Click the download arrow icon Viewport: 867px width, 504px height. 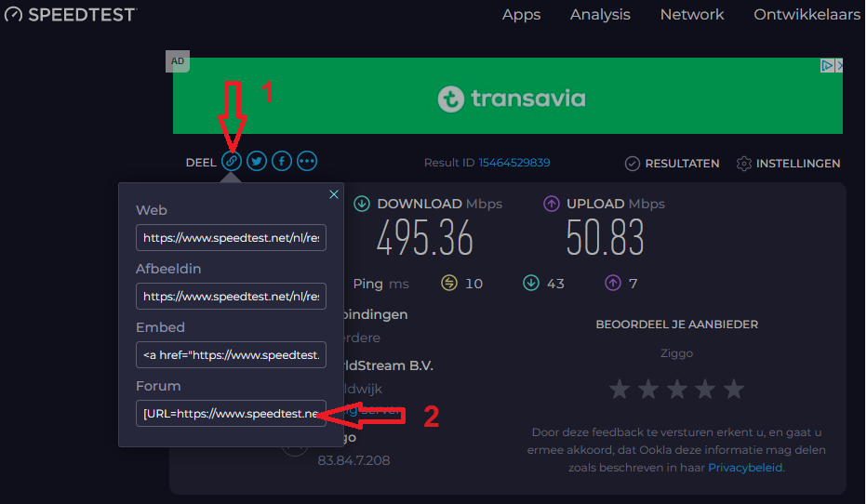[362, 204]
